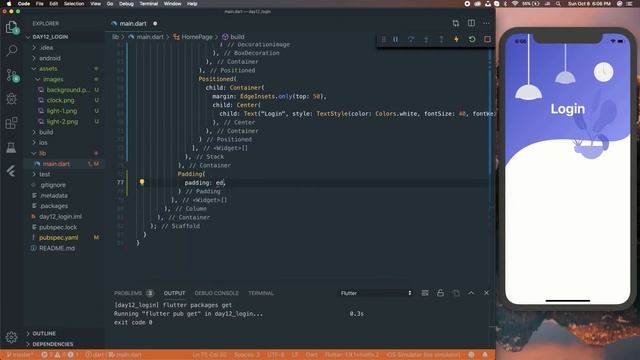Switch to the OUTPUT panel tab
The width and height of the screenshot is (640, 360).
(174, 293)
